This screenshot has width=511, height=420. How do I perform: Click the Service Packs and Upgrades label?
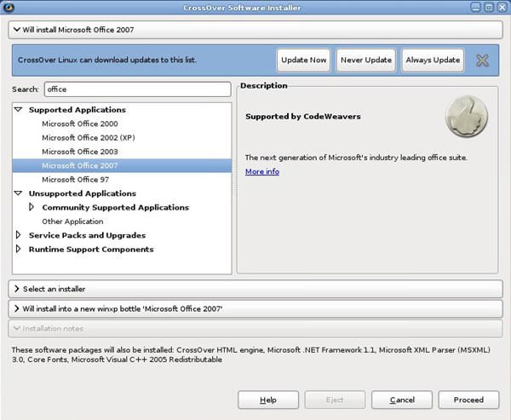(88, 235)
